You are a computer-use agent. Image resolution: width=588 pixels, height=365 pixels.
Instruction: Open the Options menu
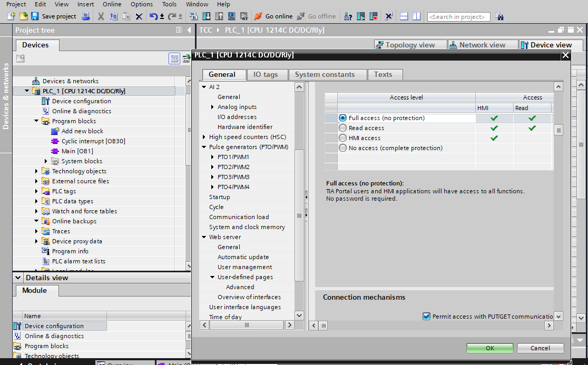click(142, 4)
